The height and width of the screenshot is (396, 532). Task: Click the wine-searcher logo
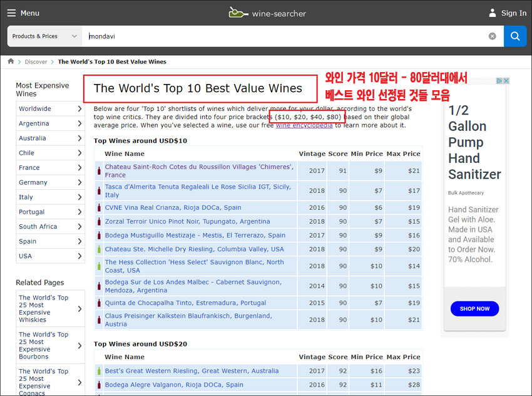click(x=267, y=13)
